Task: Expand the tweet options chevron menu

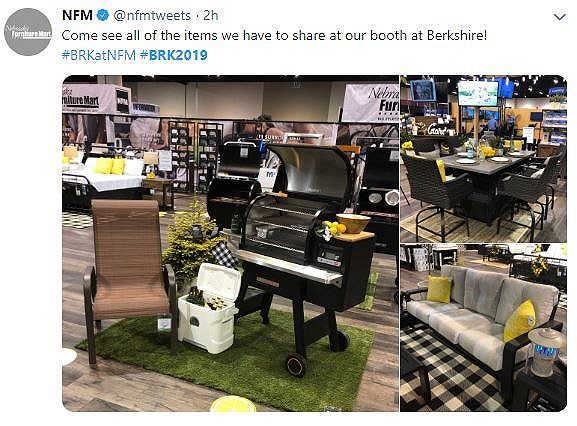Action: (559, 17)
